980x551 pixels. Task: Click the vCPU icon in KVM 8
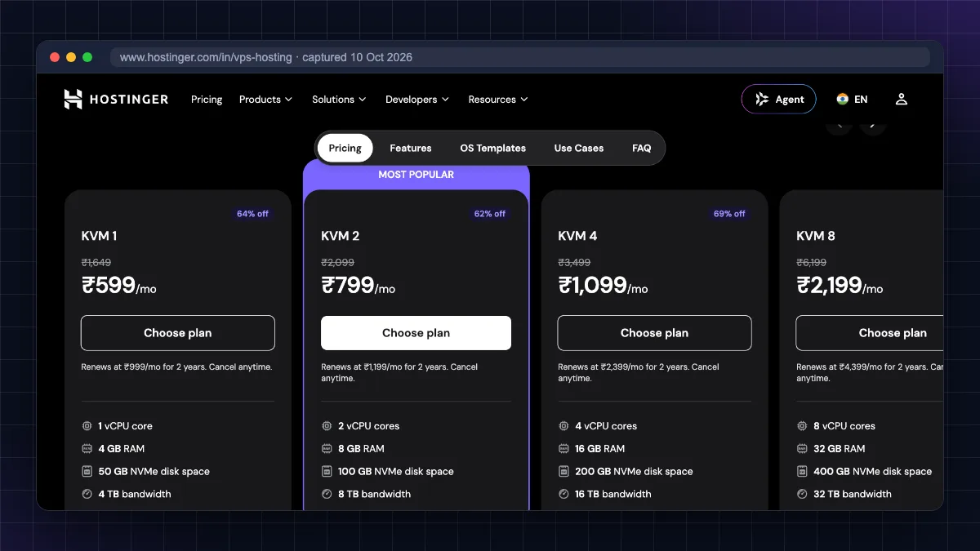803,426
